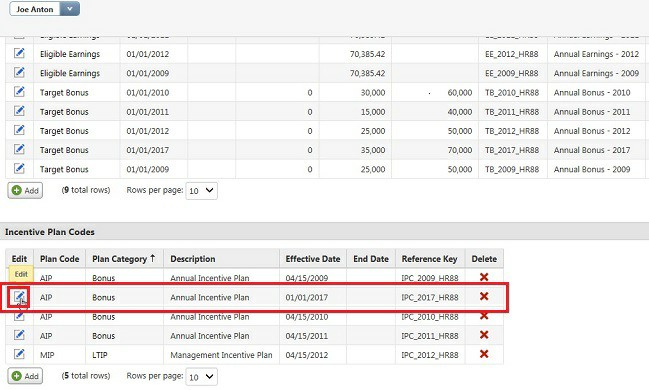The height and width of the screenshot is (390, 649).
Task: Select the Annual Earnings - 2009 cell
Action: click(x=596, y=73)
